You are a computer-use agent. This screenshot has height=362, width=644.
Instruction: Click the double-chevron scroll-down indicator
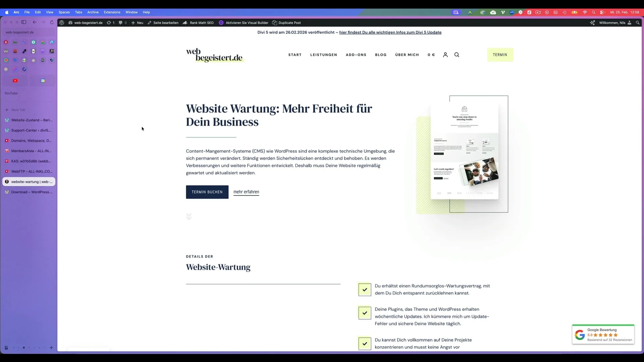(189, 217)
